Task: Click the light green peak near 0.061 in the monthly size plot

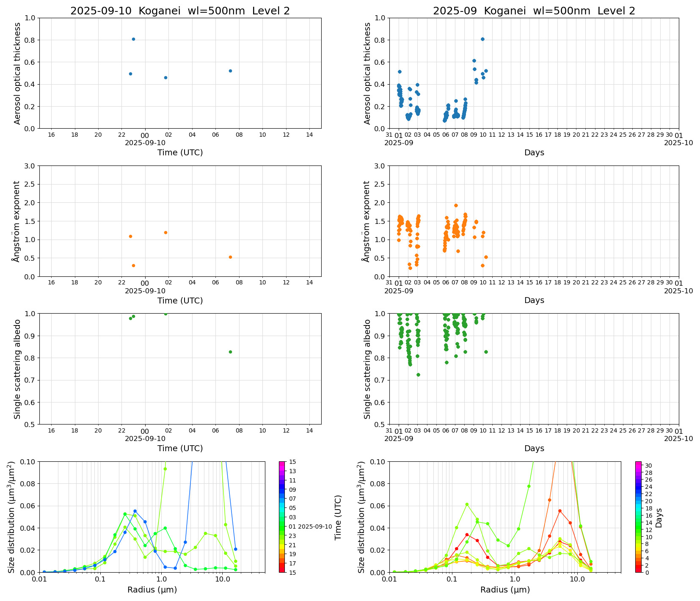Action: [x=467, y=504]
